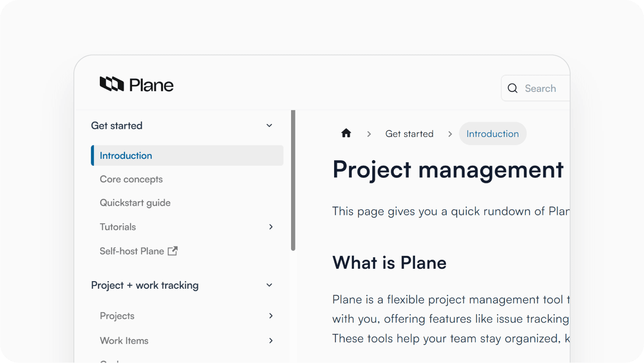Image resolution: width=644 pixels, height=363 pixels.
Task: Click the Plane logo icon
Action: (111, 84)
